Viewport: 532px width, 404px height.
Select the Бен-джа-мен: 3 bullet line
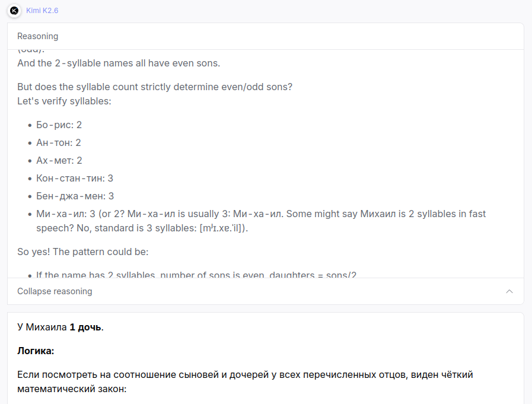75,196
